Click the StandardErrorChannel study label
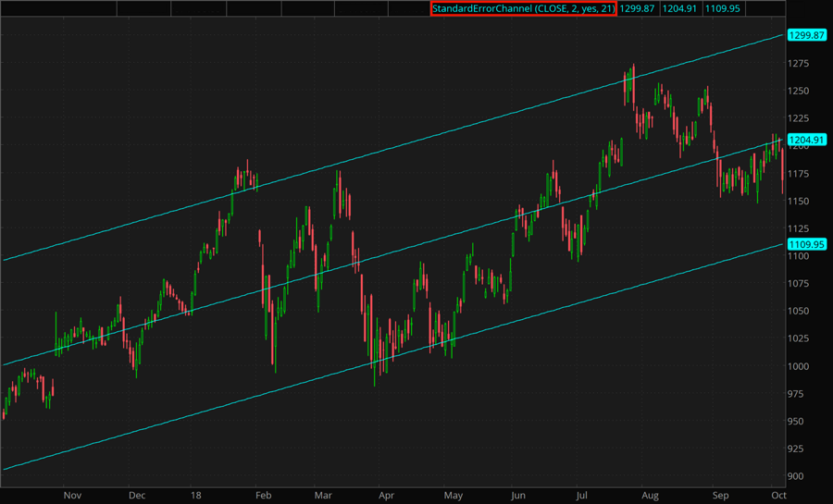 (523, 8)
